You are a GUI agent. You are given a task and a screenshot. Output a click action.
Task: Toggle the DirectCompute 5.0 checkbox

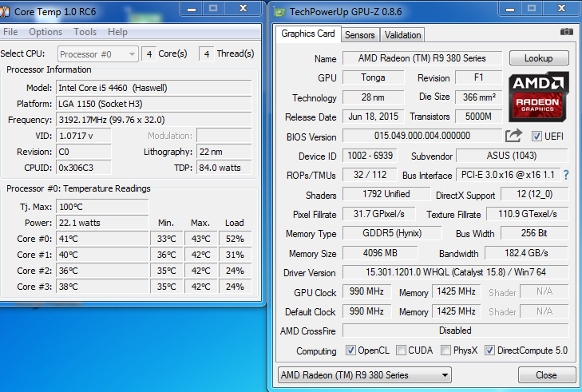(x=489, y=350)
